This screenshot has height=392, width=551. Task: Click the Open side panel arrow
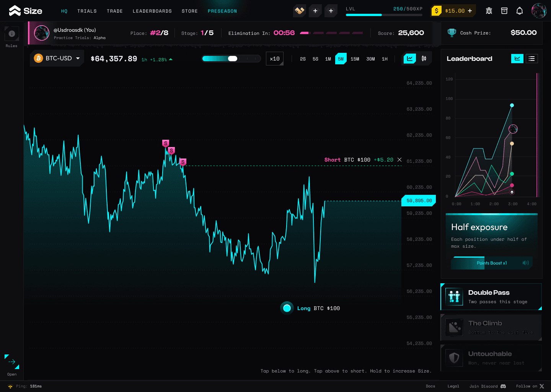[12, 362]
